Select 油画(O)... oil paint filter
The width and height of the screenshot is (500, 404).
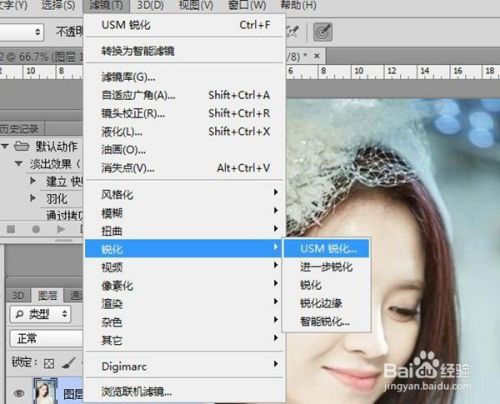184,150
